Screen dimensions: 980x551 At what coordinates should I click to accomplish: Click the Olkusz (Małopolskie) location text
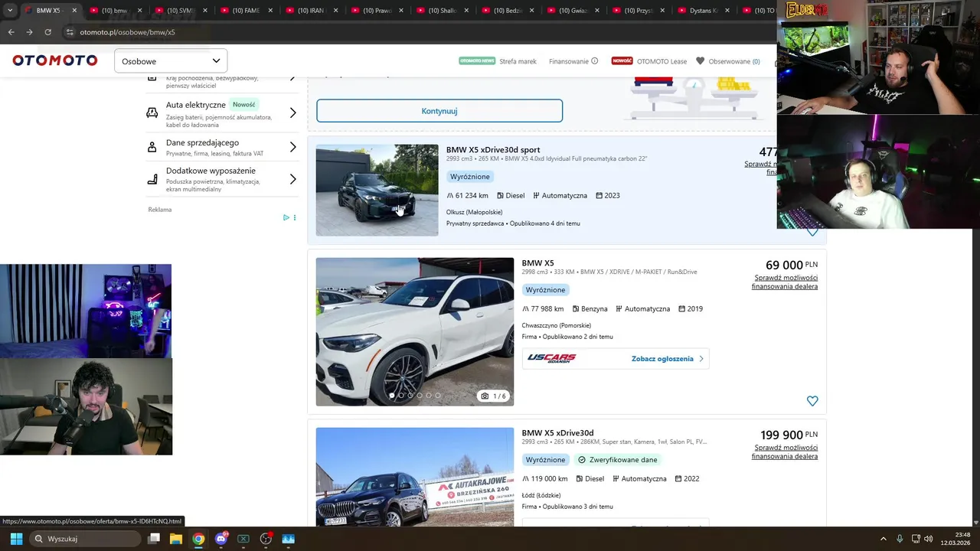tap(475, 212)
